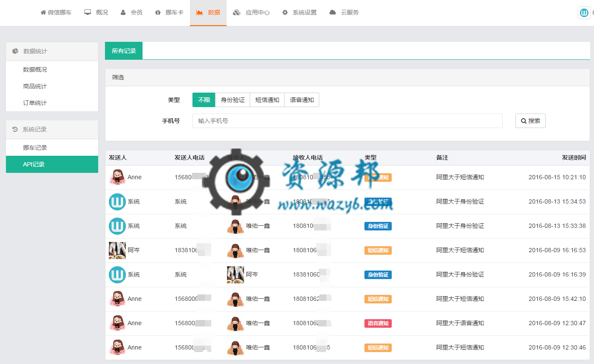Click 唯佑一鑫 avatar in 15:42:10 row
This screenshot has height=364, width=594.
236,299
